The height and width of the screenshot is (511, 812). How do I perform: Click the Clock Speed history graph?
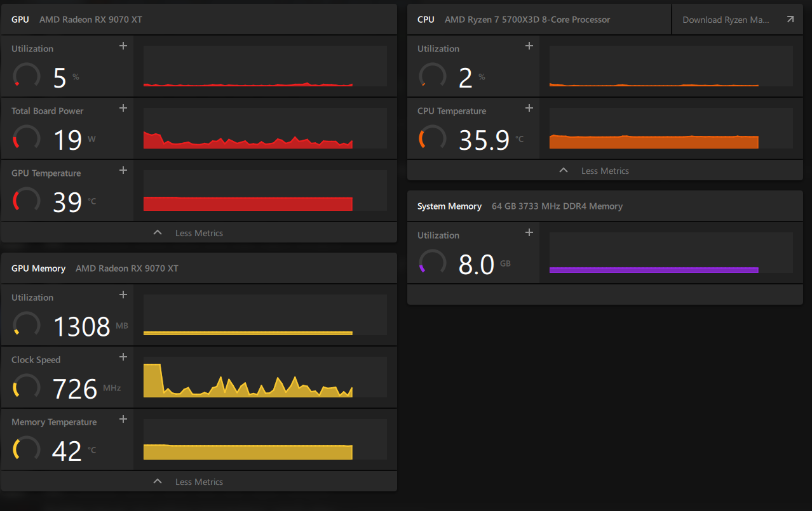click(x=265, y=377)
